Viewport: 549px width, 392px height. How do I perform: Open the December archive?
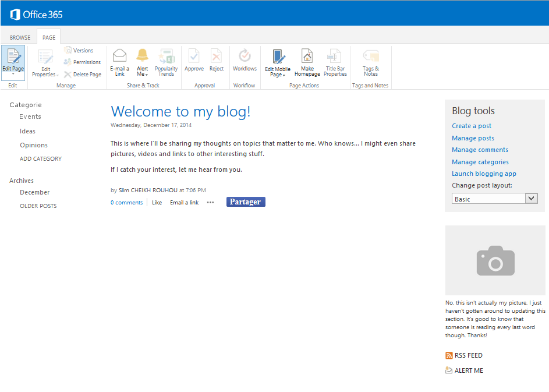pyautogui.click(x=35, y=192)
